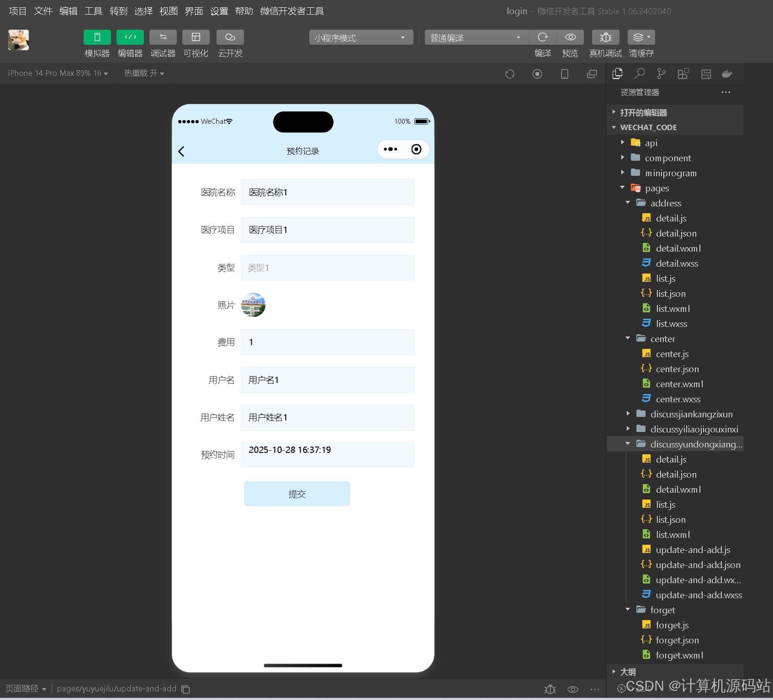This screenshot has width=773, height=700.
Task: Collapse the center folder
Action: pyautogui.click(x=675, y=338)
